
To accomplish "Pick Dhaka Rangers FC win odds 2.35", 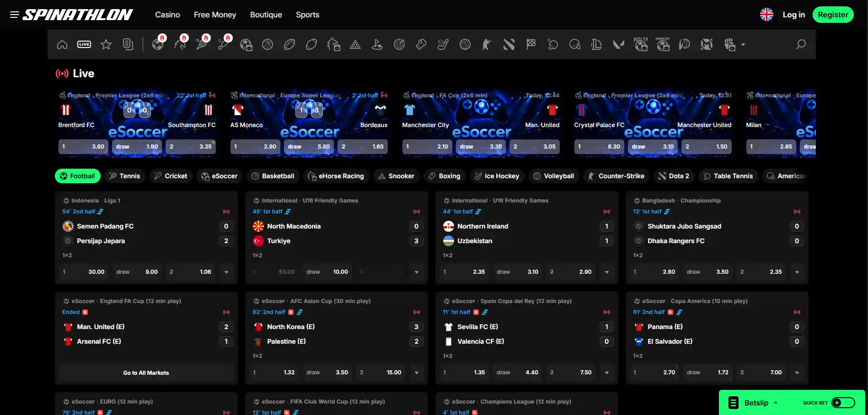I will pyautogui.click(x=761, y=272).
